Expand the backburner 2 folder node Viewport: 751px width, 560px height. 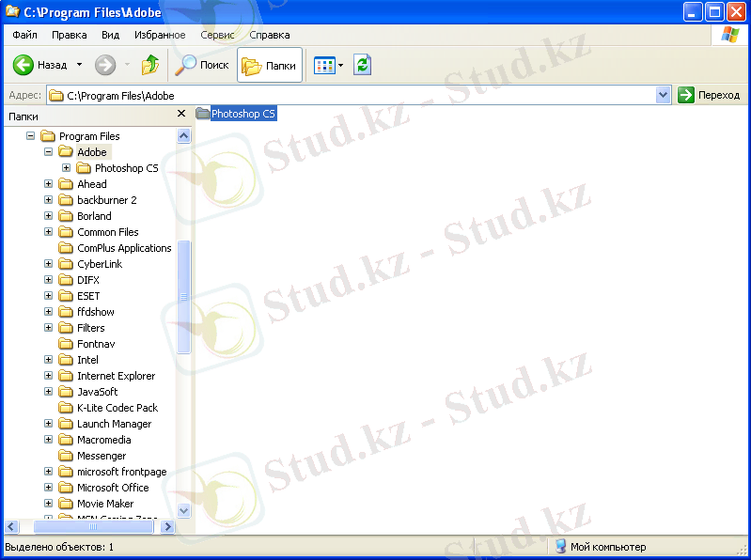48,199
